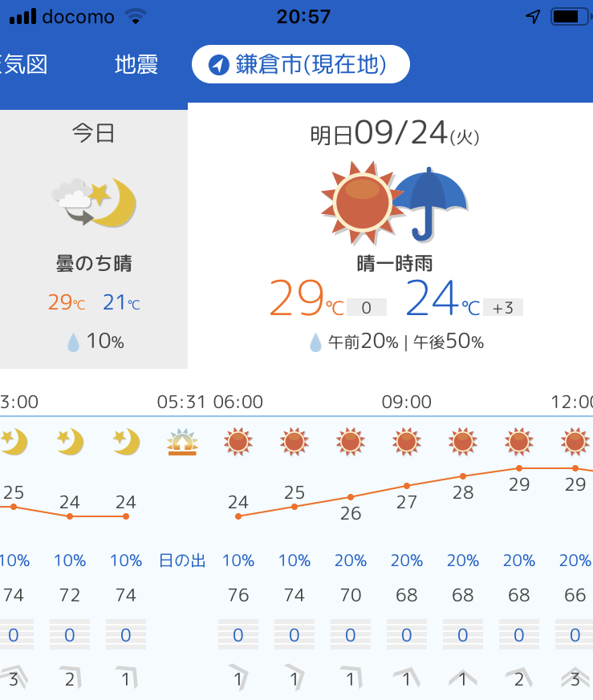The width and height of the screenshot is (593, 700).
Task: Tap the location arrow icon beside 鎌倉市
Action: (218, 65)
